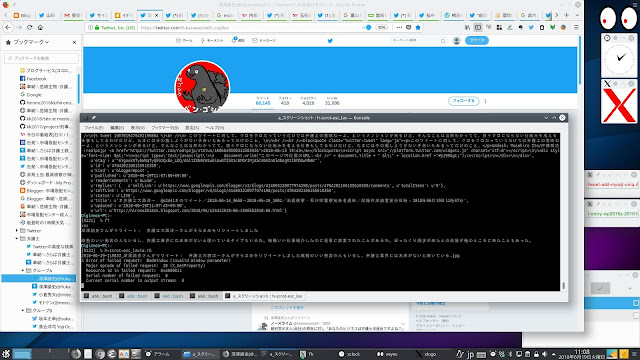Toggle the checkmark button in right panel
640x360 pixels.
600,288
